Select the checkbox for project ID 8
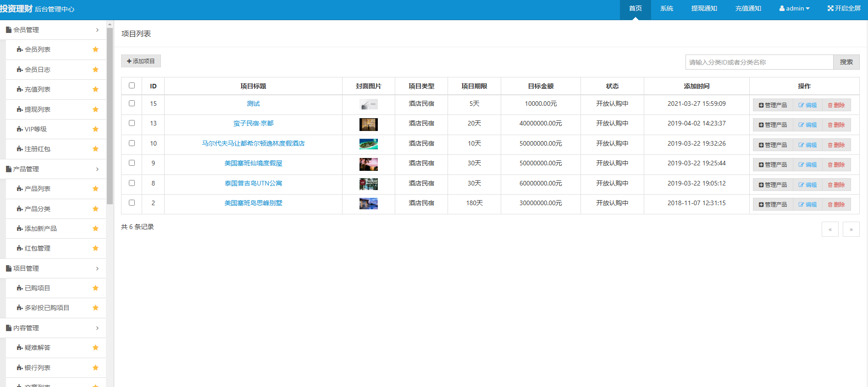Viewport: 868px width, 387px height. pos(132,183)
